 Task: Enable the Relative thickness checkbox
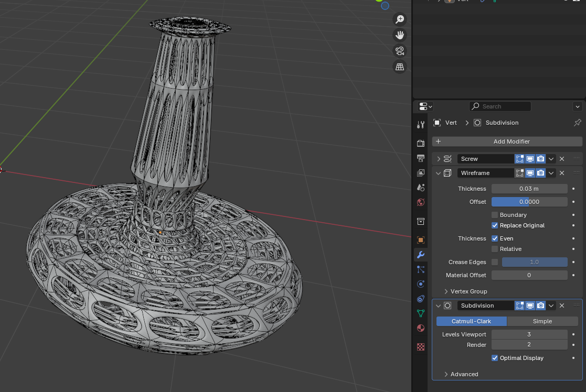pos(495,249)
